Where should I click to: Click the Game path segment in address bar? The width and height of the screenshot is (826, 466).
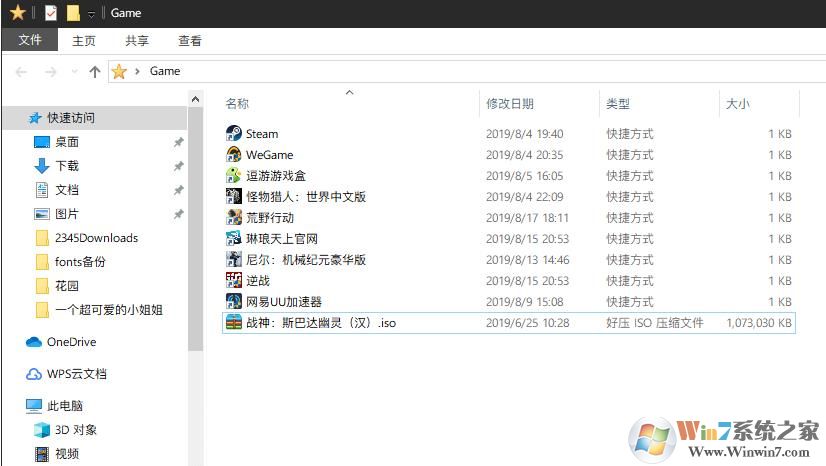click(x=165, y=71)
